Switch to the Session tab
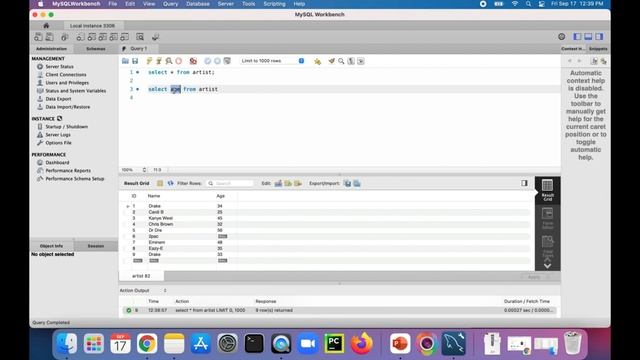The width and height of the screenshot is (640, 360). click(96, 246)
